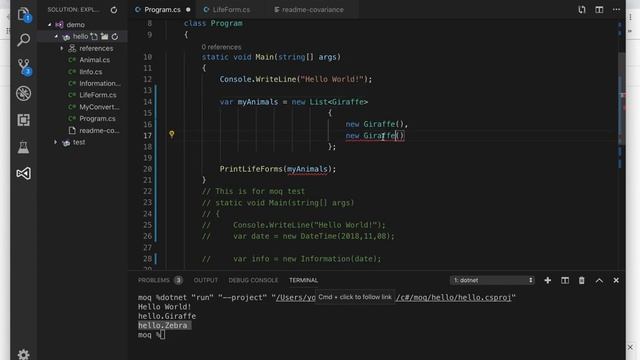Open the Explorer view in activity bar
The image size is (640, 360).
click(23, 14)
